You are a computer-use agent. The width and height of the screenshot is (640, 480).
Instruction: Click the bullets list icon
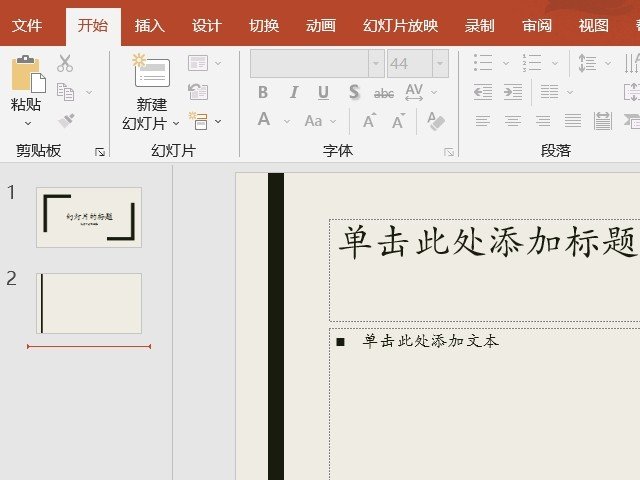click(x=483, y=63)
